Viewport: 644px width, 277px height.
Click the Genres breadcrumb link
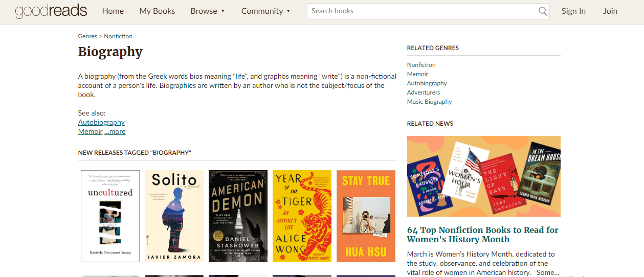(87, 36)
